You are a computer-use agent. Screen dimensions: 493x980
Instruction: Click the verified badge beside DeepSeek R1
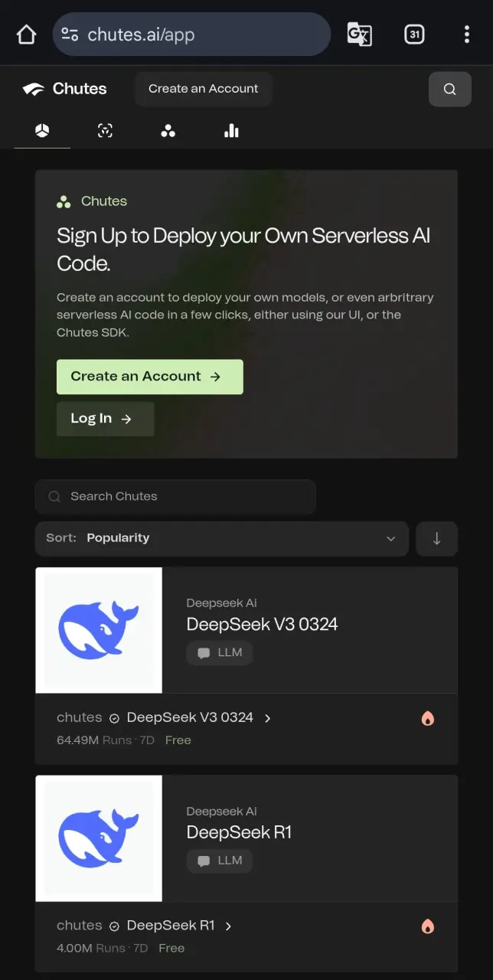114,926
